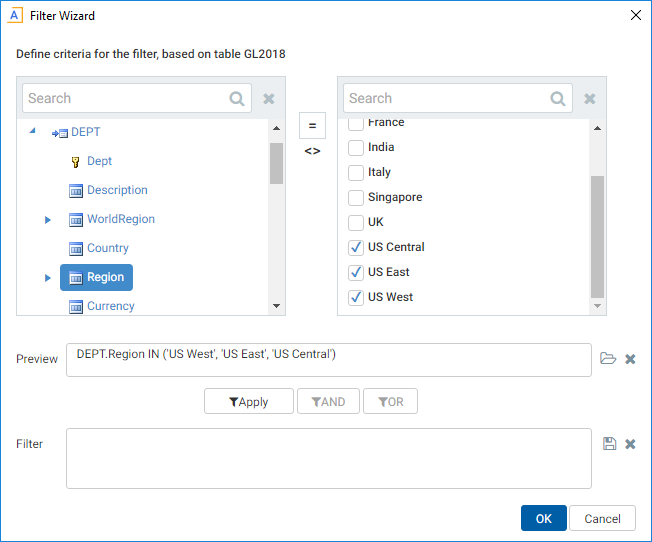This screenshot has width=652, height=542.
Task: Check the Singapore checkbox
Action: (356, 197)
